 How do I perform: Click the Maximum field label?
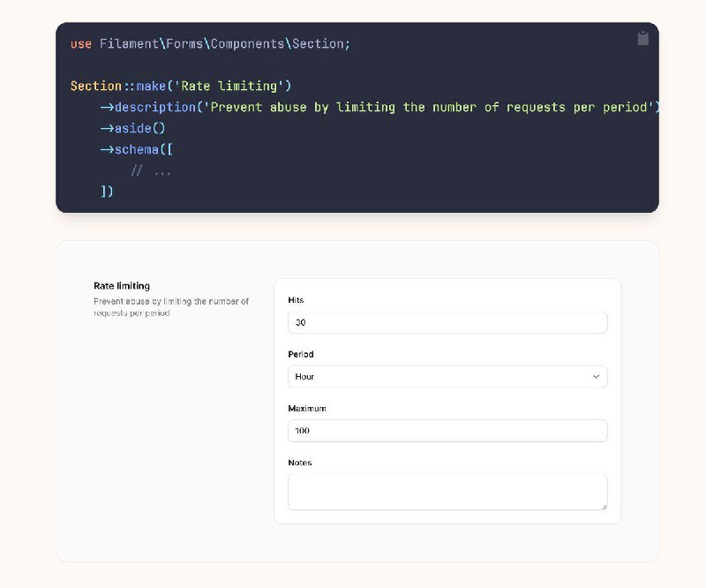click(307, 408)
